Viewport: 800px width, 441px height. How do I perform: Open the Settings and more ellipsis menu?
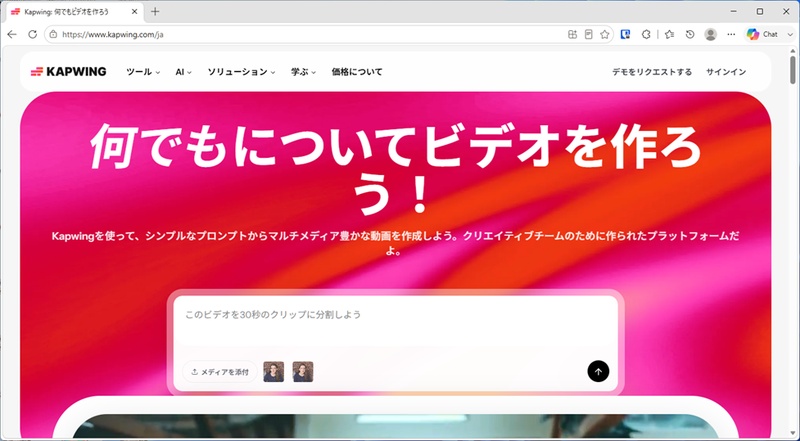pyautogui.click(x=731, y=34)
